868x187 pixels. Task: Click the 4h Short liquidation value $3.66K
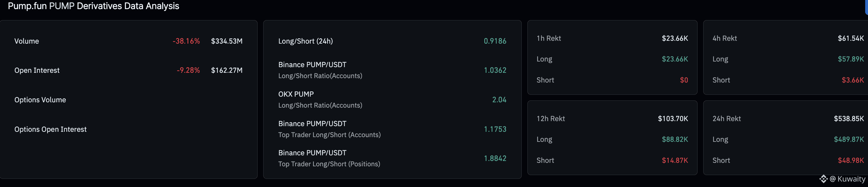coord(853,80)
